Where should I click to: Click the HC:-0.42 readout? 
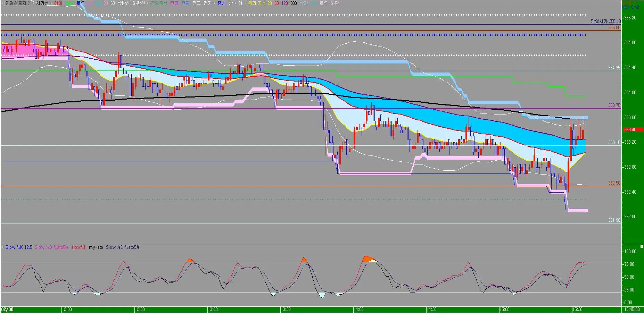tap(630, 7)
